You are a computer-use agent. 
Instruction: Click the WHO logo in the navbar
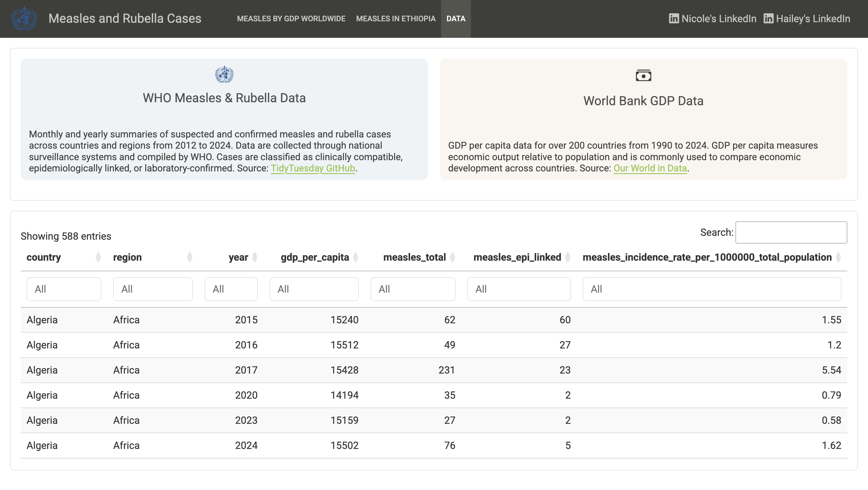tap(24, 19)
